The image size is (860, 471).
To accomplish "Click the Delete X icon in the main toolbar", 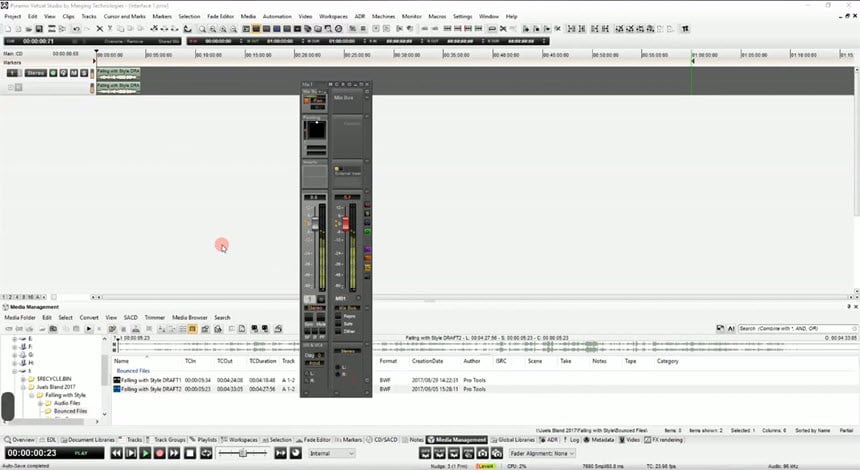I will tap(99, 29).
